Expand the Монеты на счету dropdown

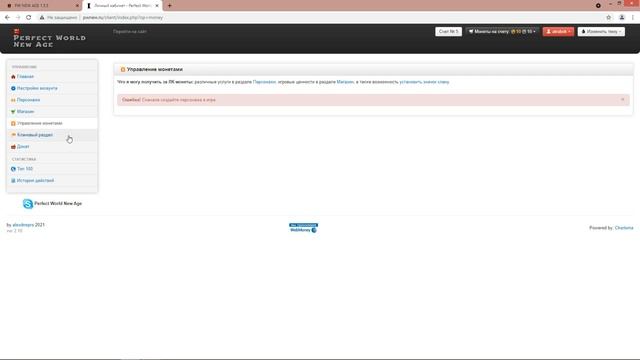pos(502,31)
